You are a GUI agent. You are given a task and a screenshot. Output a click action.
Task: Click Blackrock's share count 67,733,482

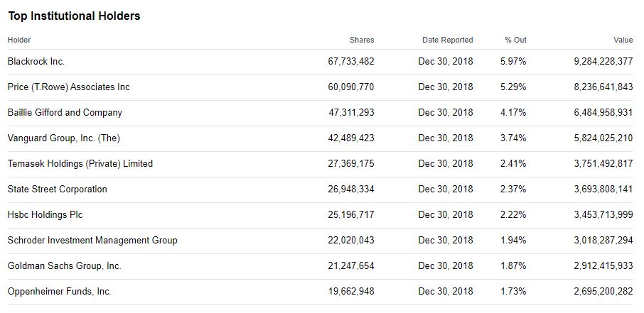(x=351, y=62)
